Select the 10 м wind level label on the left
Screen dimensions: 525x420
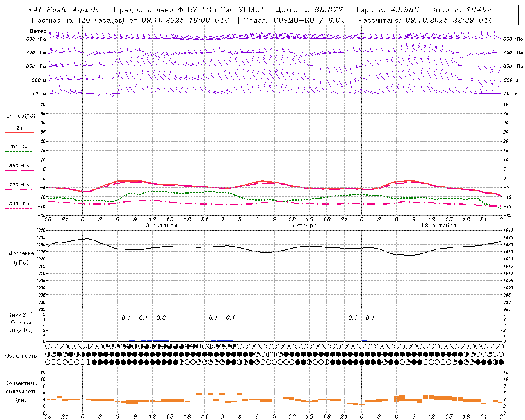pos(39,94)
